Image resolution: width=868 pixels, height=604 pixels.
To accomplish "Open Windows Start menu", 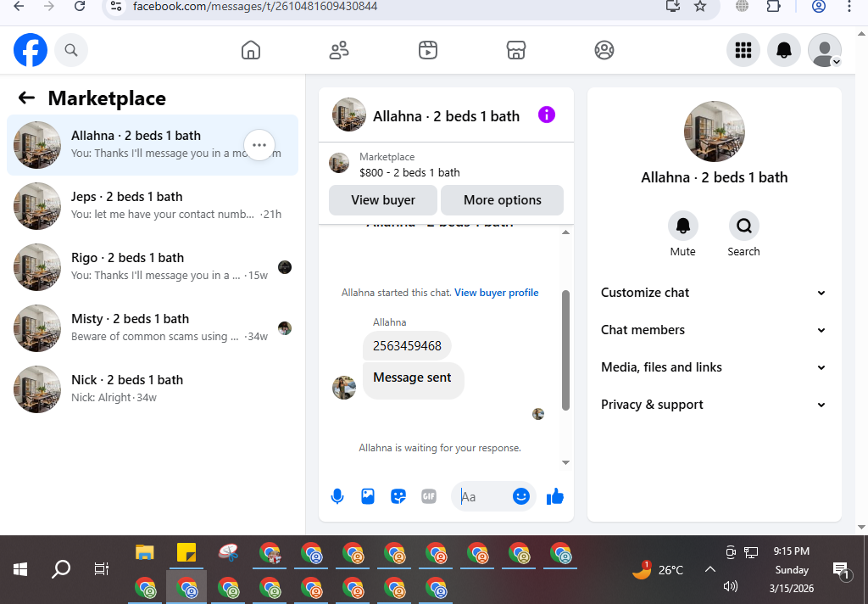I will [20, 569].
